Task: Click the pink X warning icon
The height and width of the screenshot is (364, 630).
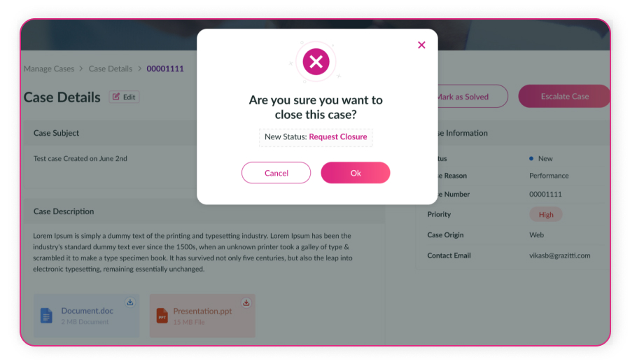Action: tap(316, 62)
